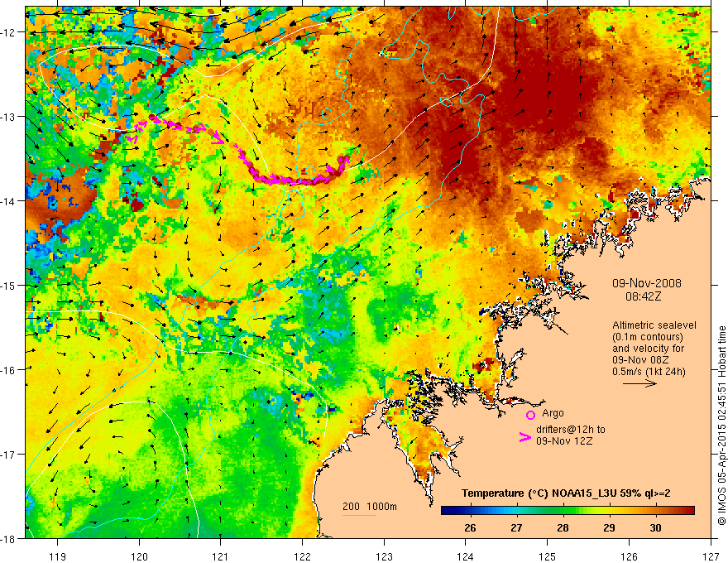Click latitude axis label -16

[9, 370]
